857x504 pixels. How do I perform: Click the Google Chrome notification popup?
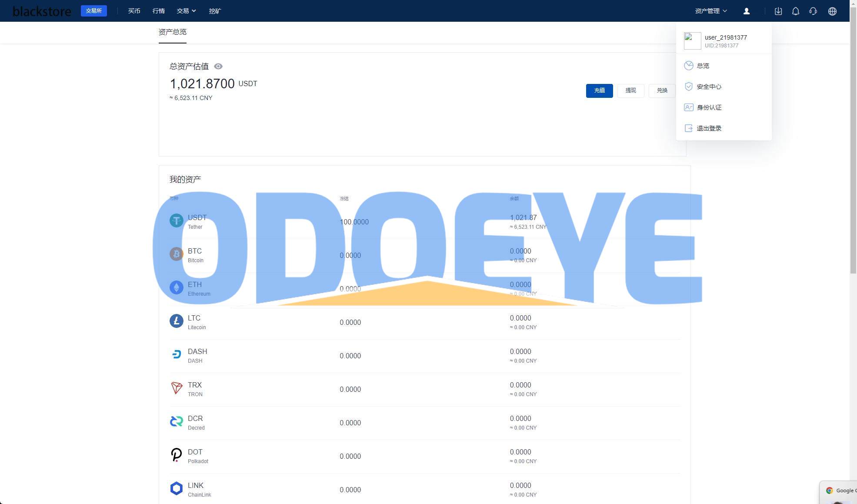pos(839,492)
